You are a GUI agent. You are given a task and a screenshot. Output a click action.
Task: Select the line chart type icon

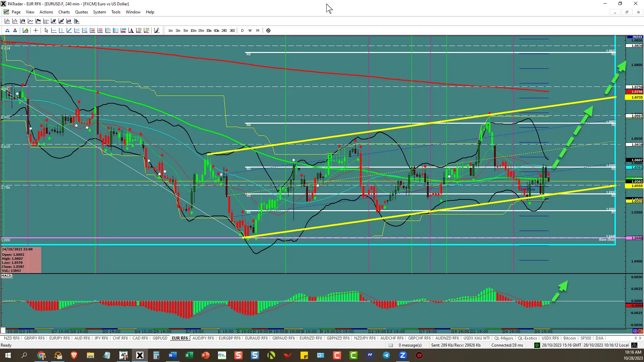(31, 21)
